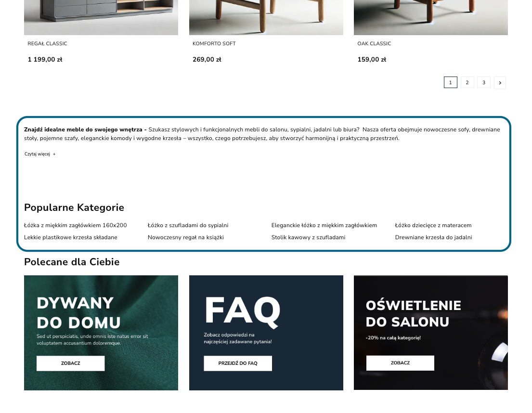Open Łóżka z miękkim zagłówkiem 160x200 link
The height and width of the screenshot is (413, 532).
[75, 225]
